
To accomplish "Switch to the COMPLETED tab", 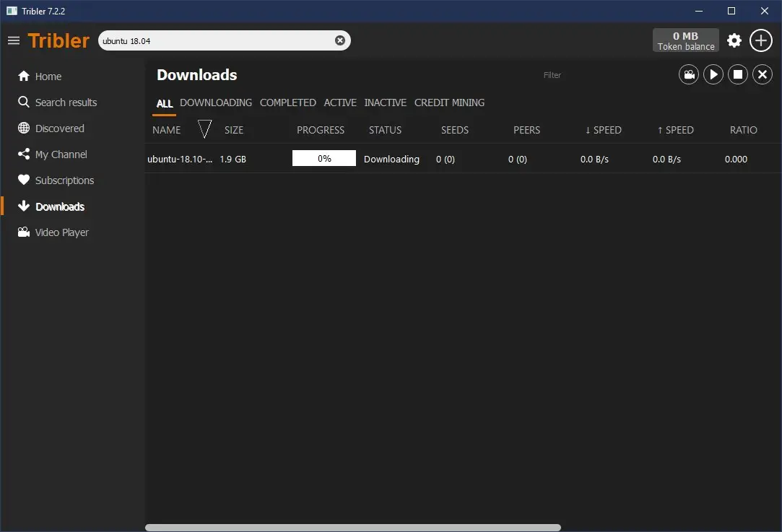I will click(288, 103).
